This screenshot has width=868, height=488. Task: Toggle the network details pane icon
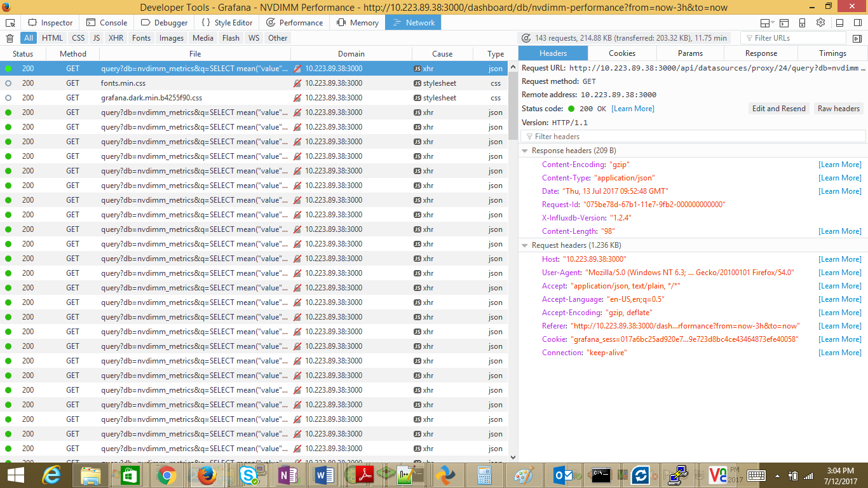(858, 38)
